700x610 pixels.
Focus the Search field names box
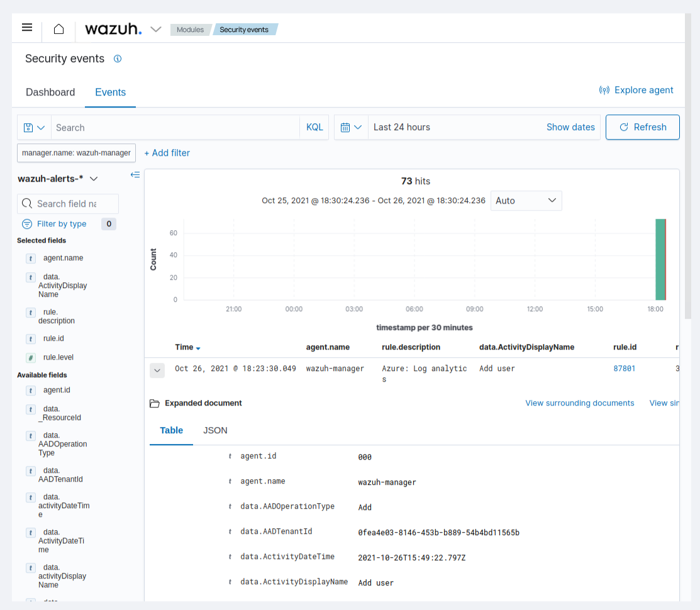(x=68, y=204)
